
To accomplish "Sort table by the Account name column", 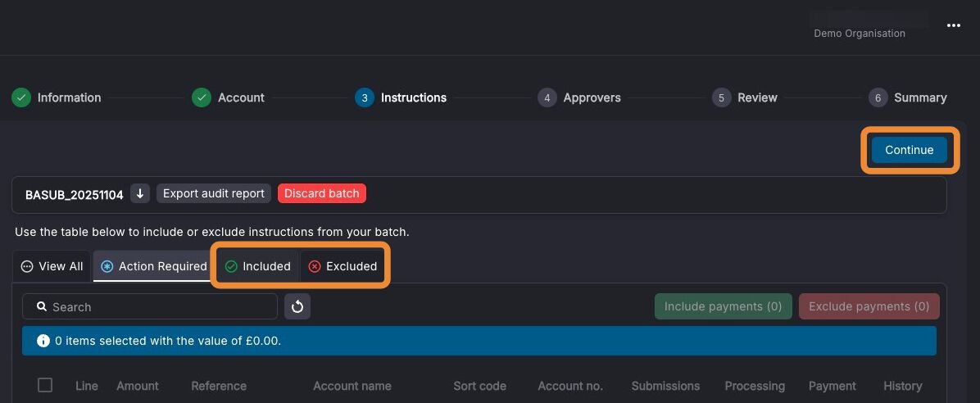I will point(352,386).
